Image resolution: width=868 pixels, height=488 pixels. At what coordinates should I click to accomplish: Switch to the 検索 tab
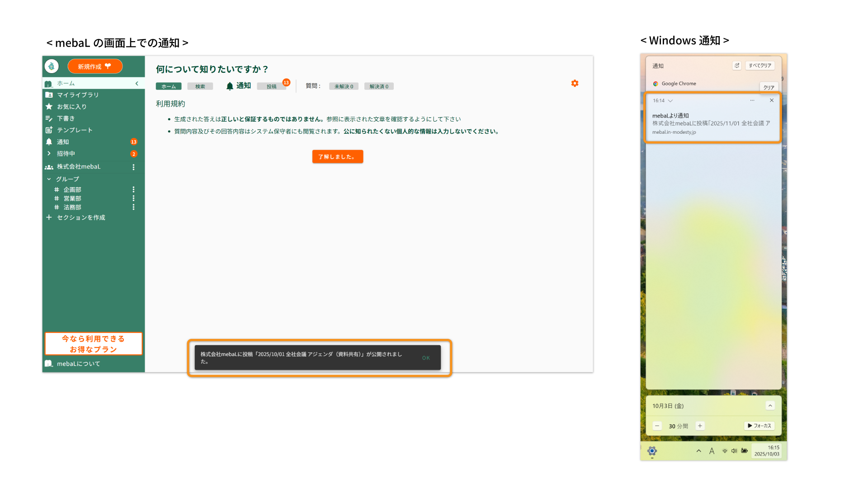(200, 86)
